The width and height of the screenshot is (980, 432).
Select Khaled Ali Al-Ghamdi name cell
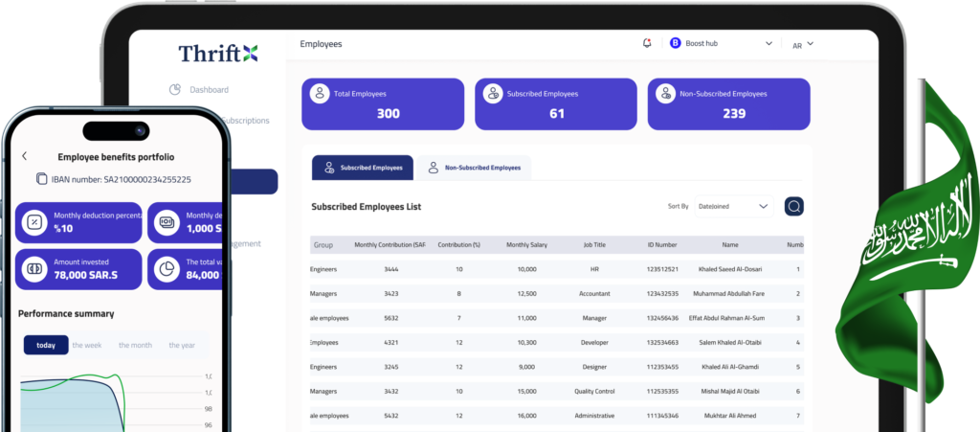pyautogui.click(x=730, y=367)
